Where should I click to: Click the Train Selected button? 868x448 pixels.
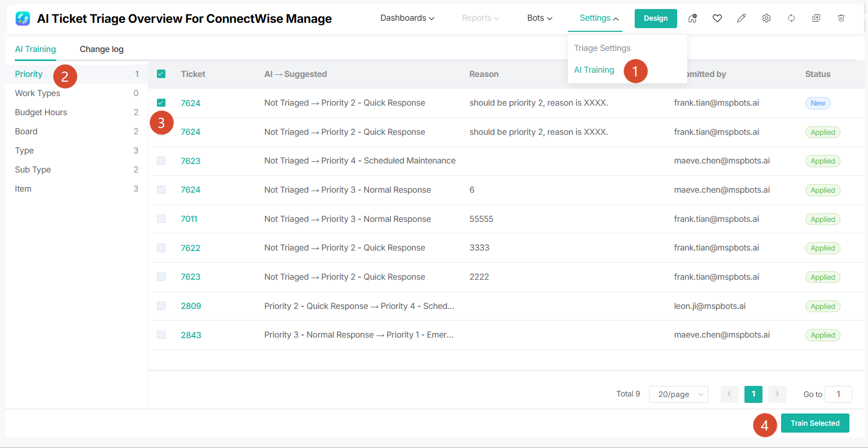click(815, 423)
